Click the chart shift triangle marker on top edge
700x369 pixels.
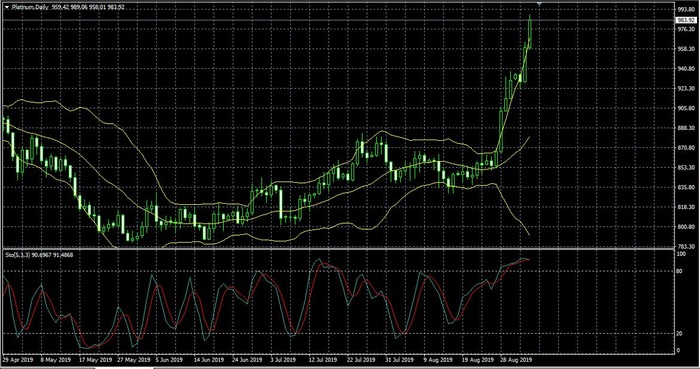coord(539,4)
